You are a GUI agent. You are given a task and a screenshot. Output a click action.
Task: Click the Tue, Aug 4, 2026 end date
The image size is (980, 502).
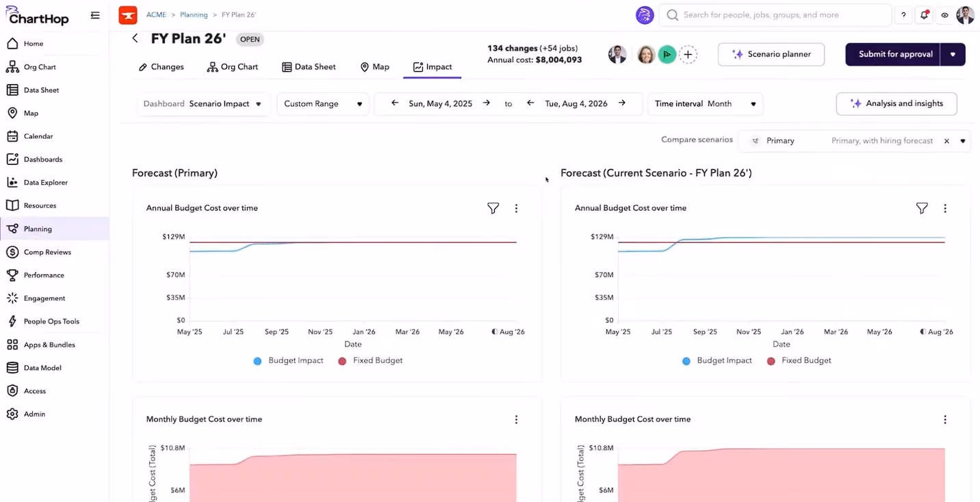click(576, 104)
